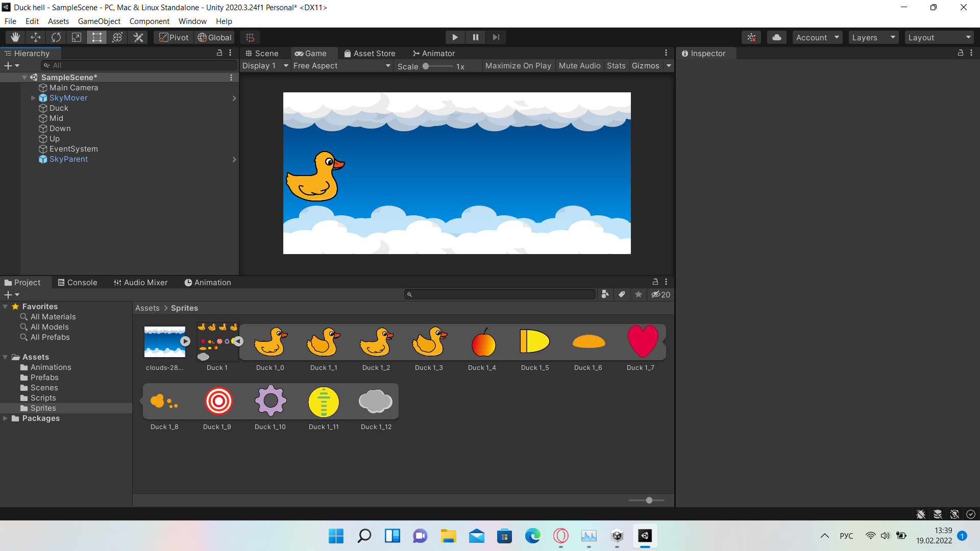Viewport: 980px width, 551px height.
Task: Open the Animation tab
Action: (208, 282)
